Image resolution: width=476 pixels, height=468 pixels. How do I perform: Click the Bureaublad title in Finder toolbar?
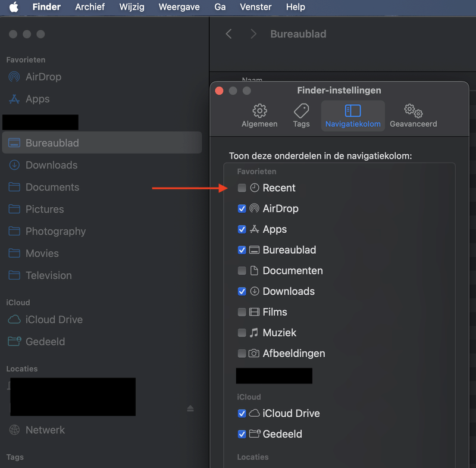(x=298, y=34)
